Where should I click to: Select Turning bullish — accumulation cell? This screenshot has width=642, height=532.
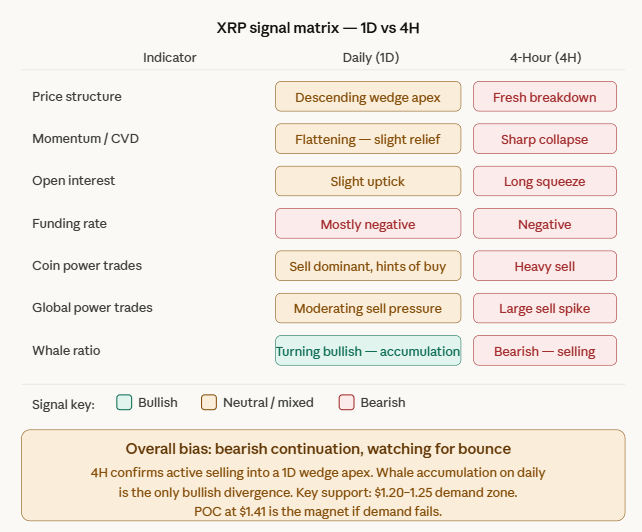(368, 351)
